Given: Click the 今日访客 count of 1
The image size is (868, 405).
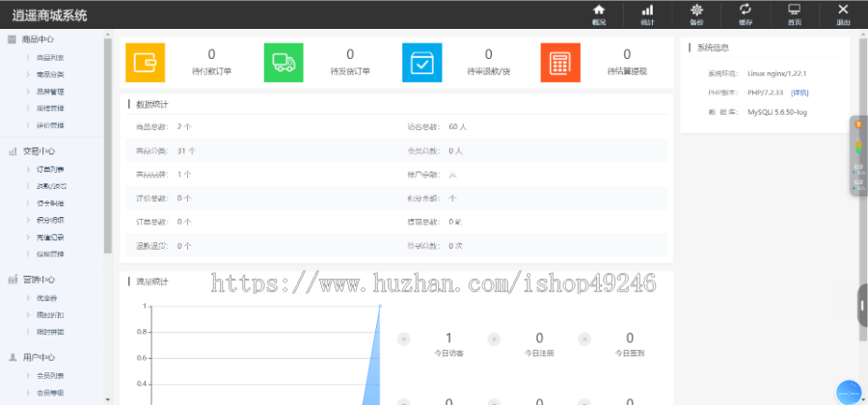Looking at the screenshot, I should pyautogui.click(x=448, y=338).
